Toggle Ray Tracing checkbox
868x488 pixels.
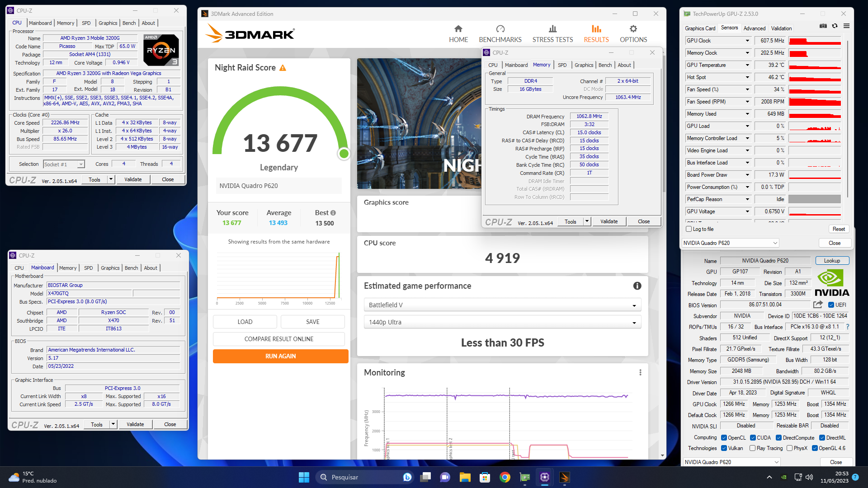(753, 448)
